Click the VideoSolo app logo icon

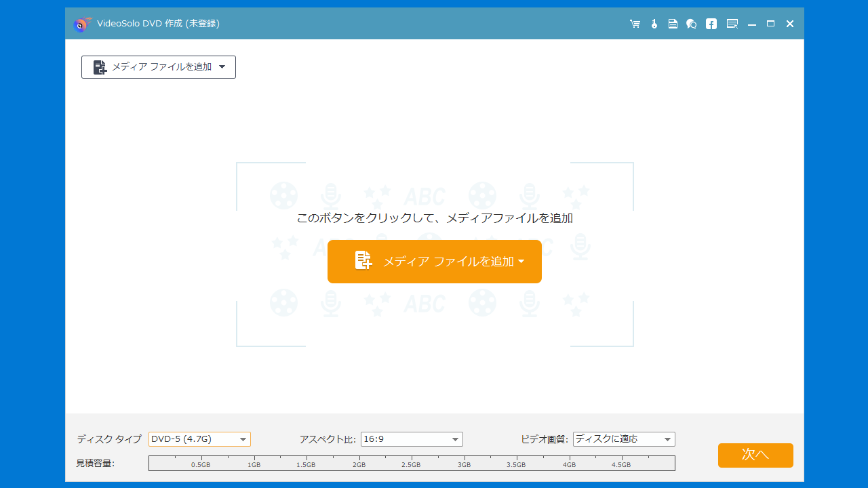(82, 24)
